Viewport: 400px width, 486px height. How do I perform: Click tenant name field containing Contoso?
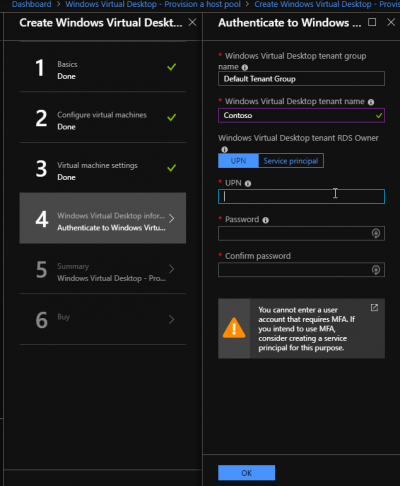click(x=301, y=115)
